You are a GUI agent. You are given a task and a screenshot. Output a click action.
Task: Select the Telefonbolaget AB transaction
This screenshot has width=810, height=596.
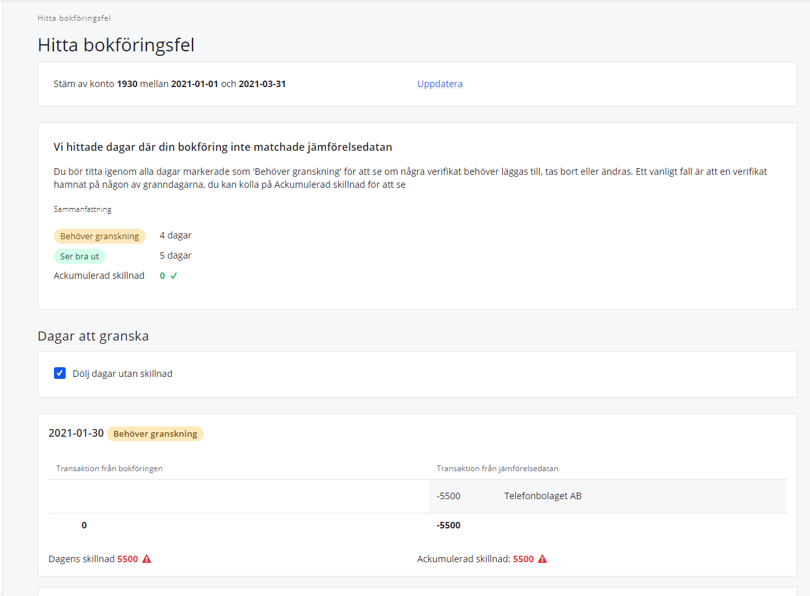click(542, 496)
